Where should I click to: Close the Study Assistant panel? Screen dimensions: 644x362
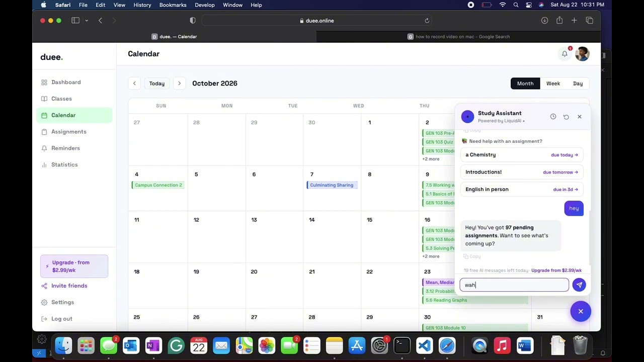pos(579,117)
